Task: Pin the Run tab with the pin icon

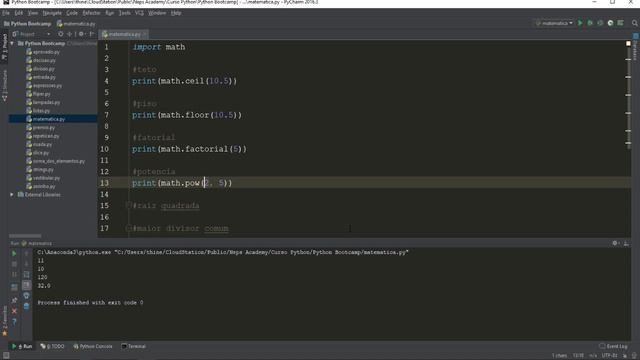Action: 14,300
